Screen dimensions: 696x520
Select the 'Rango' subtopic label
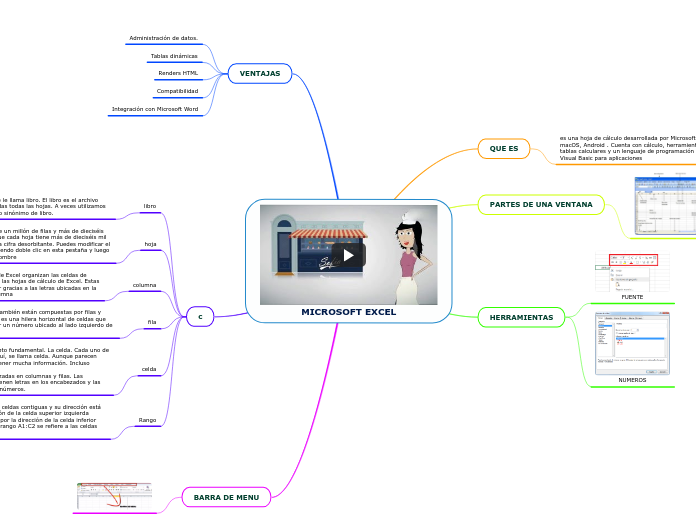coord(147,420)
